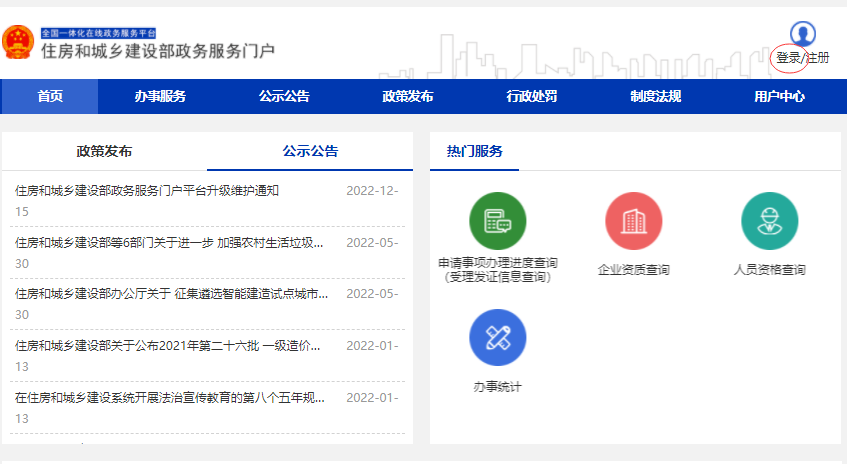The height and width of the screenshot is (464, 847).
Task: Open 平台升级维护通知 announcement
Action: (x=147, y=191)
